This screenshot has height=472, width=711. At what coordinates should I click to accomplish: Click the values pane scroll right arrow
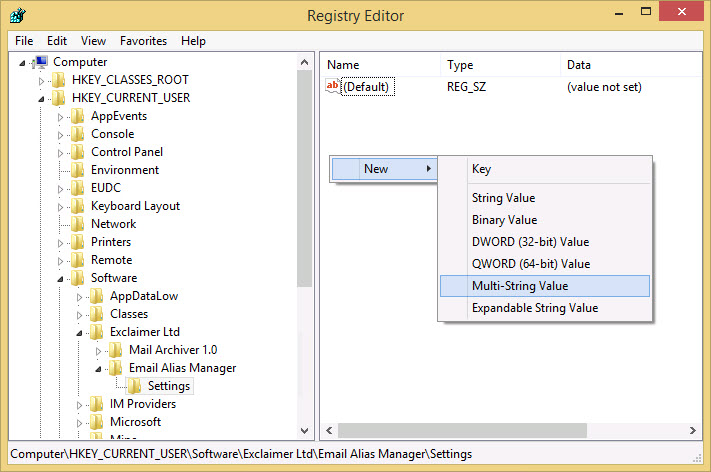point(693,430)
